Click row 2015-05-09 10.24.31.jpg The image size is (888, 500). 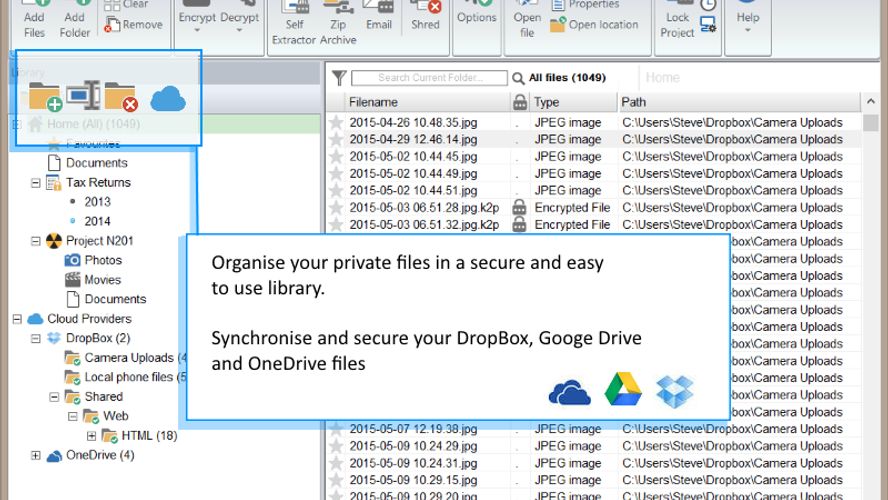point(594,463)
